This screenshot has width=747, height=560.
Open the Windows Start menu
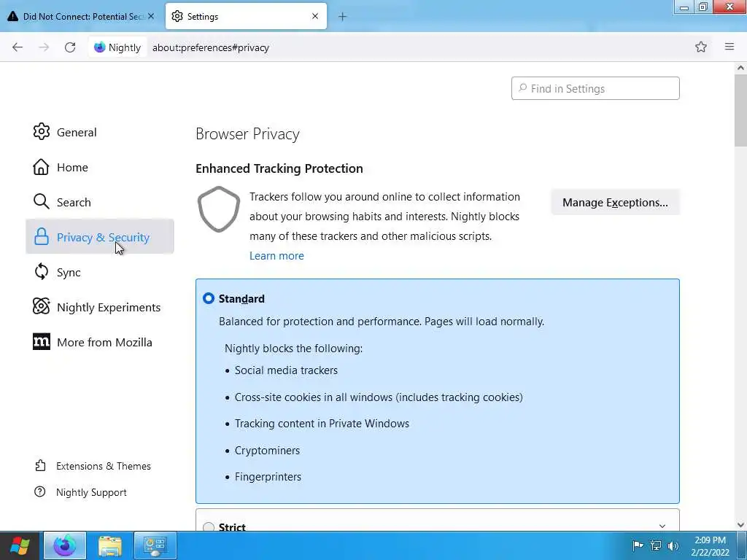click(x=20, y=545)
